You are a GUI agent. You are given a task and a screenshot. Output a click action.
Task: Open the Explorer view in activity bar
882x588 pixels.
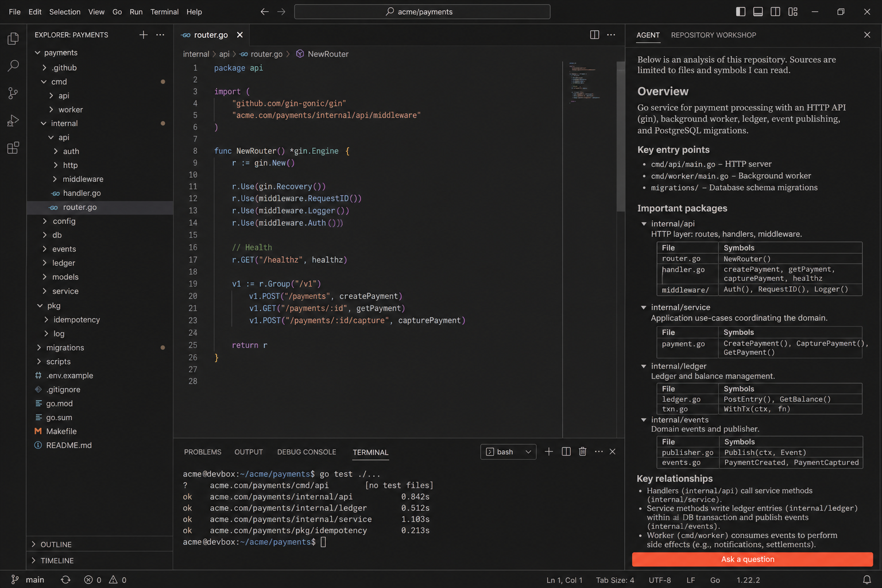coord(13,38)
